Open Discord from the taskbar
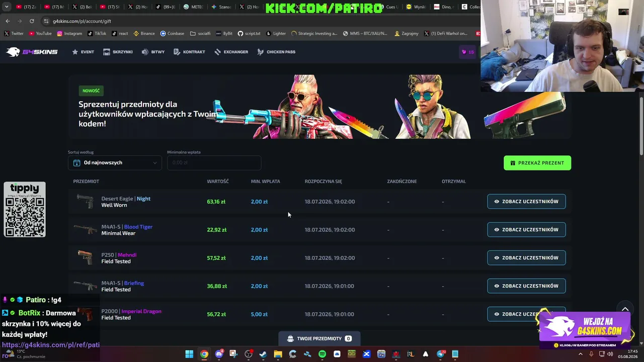The height and width of the screenshot is (362, 644). pos(219,354)
